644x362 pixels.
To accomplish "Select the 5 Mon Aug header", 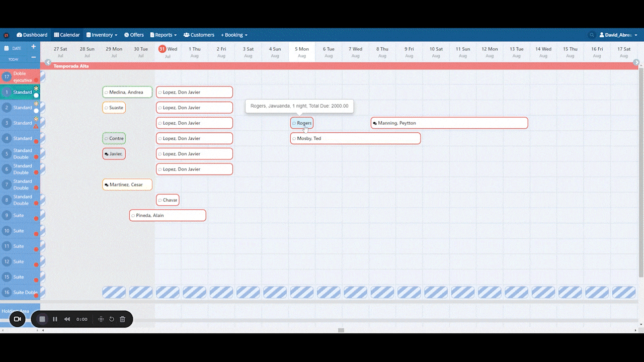I will [x=302, y=52].
